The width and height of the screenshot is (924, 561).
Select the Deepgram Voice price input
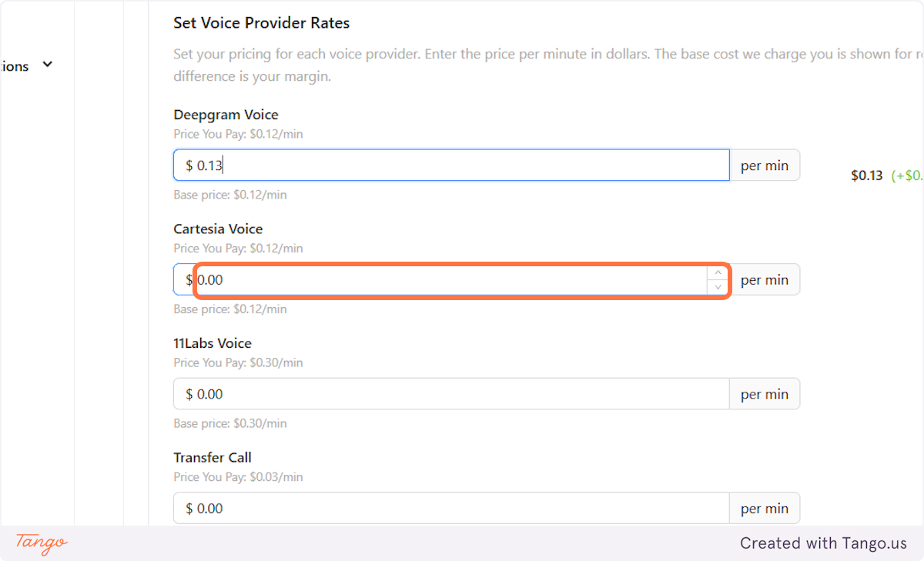click(x=450, y=165)
